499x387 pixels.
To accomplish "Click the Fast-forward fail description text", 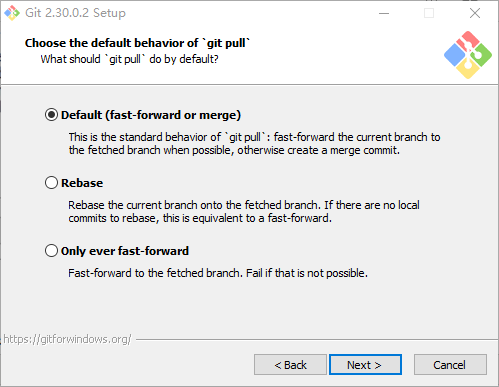I will point(218,273).
